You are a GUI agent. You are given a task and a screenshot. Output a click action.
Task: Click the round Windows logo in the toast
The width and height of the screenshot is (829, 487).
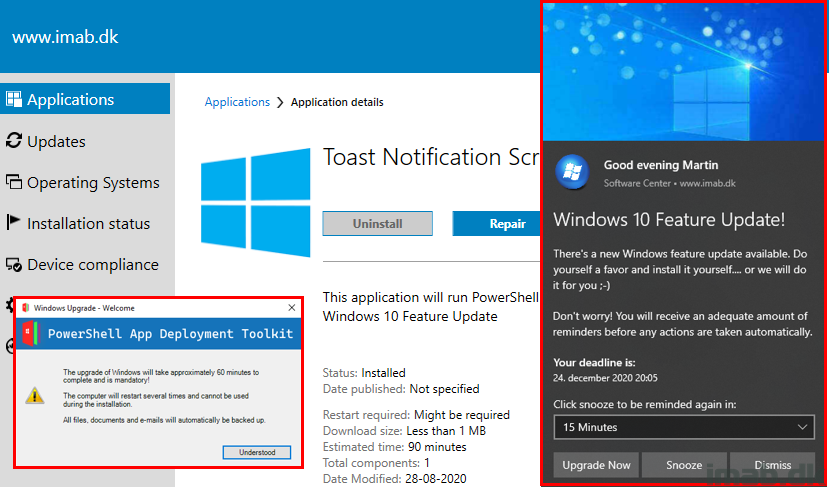click(573, 172)
